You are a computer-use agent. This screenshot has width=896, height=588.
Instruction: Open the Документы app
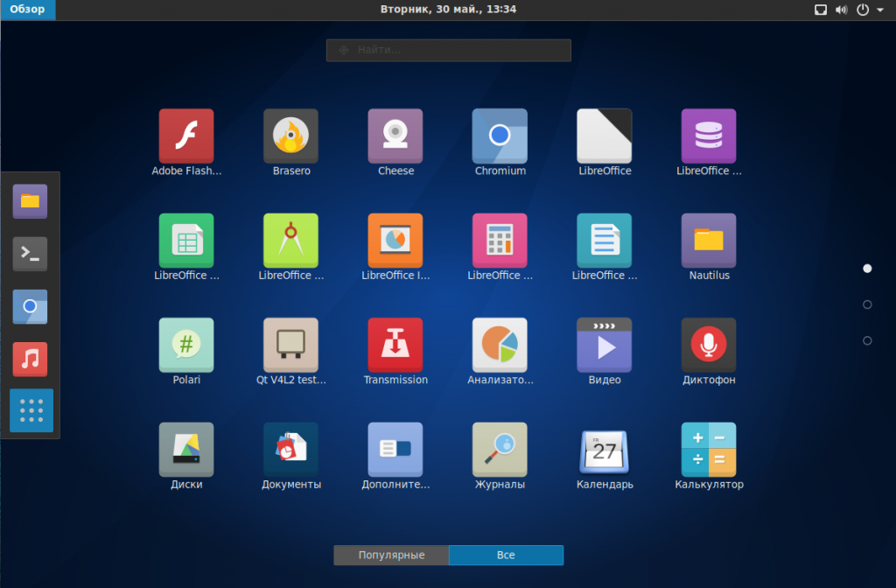click(290, 450)
